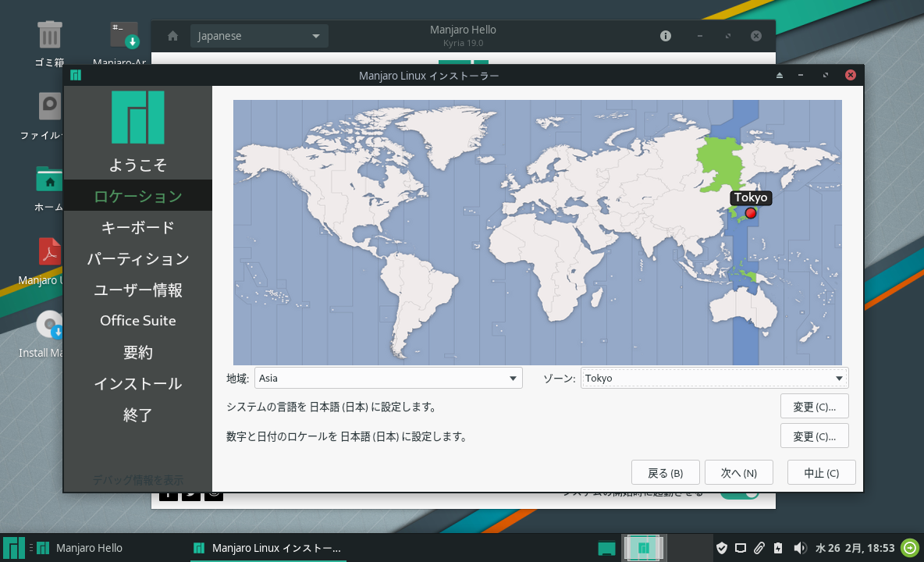The height and width of the screenshot is (562, 924).
Task: Click the installer window menu icon in titlebar
Action: (76, 76)
